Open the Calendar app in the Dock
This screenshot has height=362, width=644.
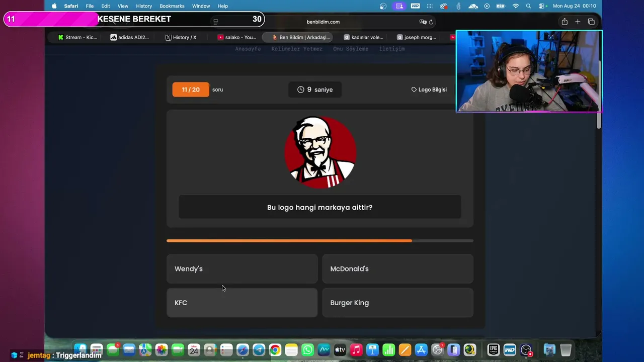pos(194,350)
